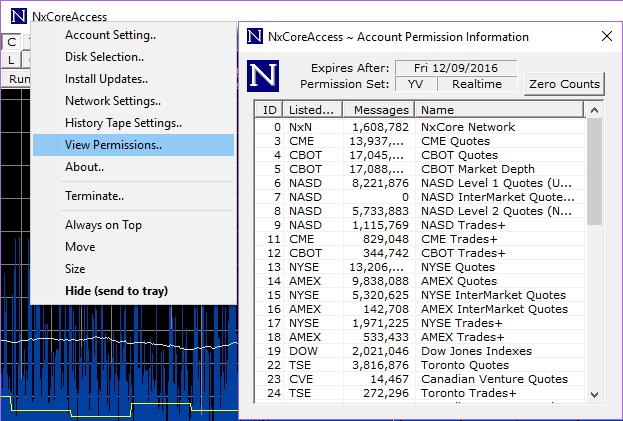
Task: Select View Permissions.. menu entry
Action: [x=133, y=145]
